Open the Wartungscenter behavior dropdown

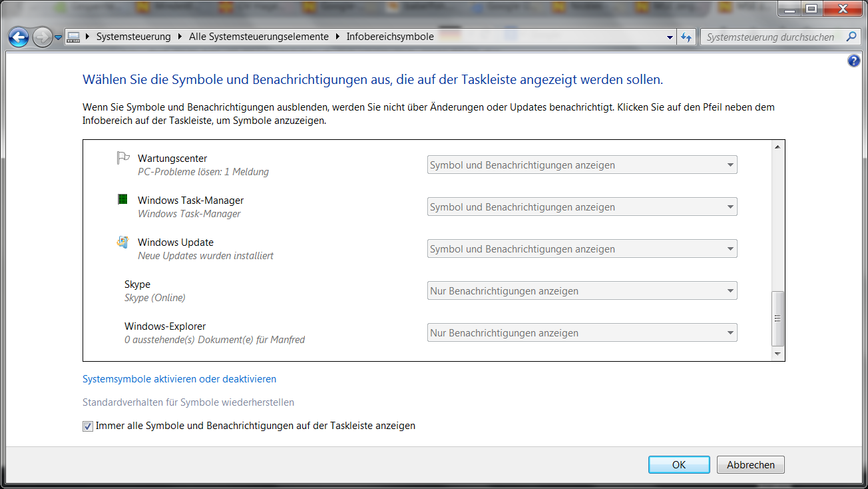click(x=582, y=165)
